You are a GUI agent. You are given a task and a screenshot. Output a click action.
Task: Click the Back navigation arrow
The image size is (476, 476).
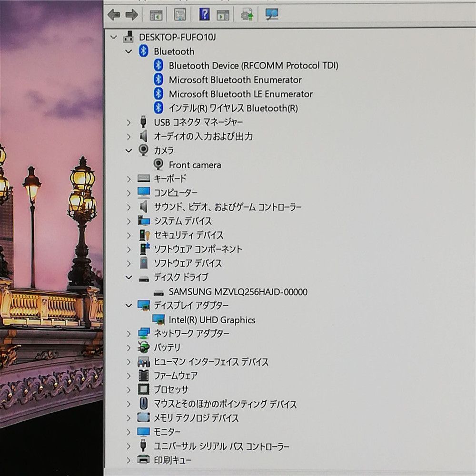click(113, 15)
